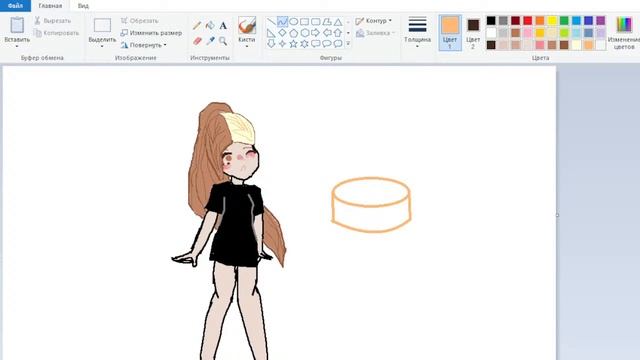Viewport: 640px width, 360px height.
Task: Click the canvas right-edge resize handle
Action: pos(557,215)
